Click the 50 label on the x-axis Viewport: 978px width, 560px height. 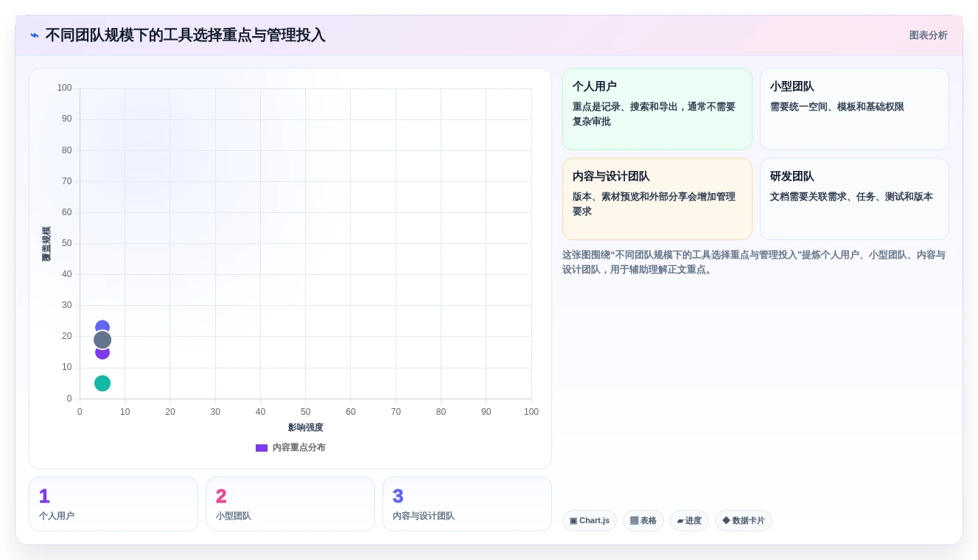[x=306, y=412]
